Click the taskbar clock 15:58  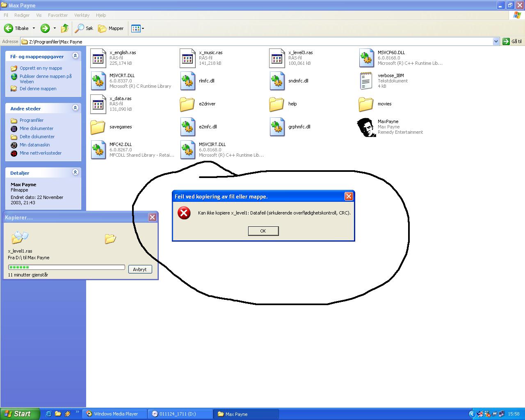click(x=514, y=414)
